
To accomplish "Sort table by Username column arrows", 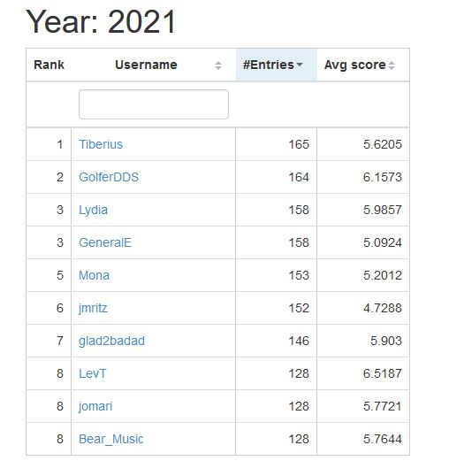I will pos(218,65).
